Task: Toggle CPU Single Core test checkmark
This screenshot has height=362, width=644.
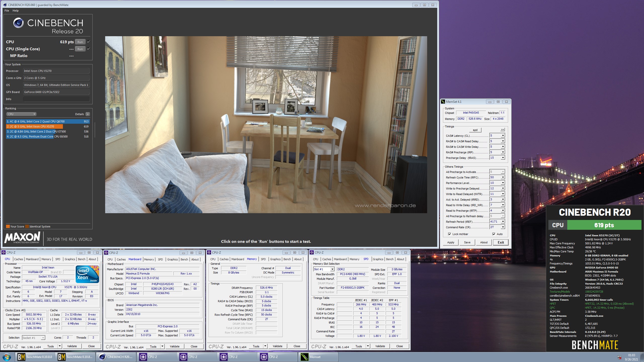Action: [x=89, y=49]
